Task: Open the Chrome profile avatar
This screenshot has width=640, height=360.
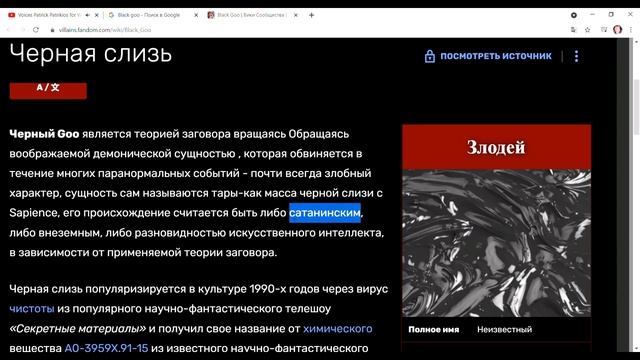Action: pyautogui.click(x=618, y=29)
